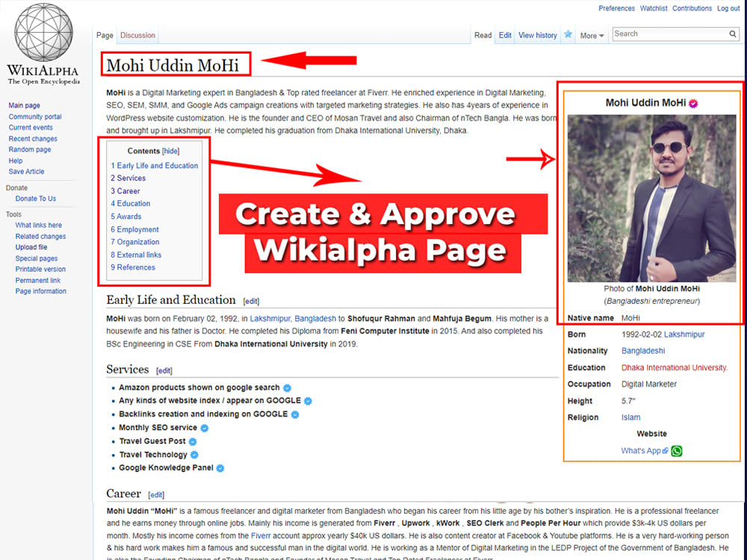Open the View history tab
This screenshot has width=747, height=560.
537,35
